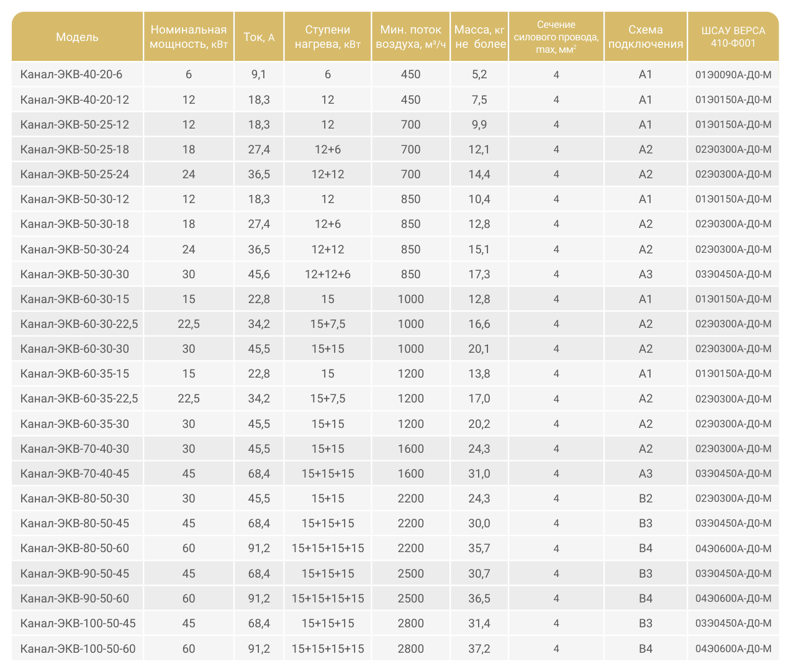Click the mass value 20,2
The image size is (791, 672).
click(x=479, y=424)
